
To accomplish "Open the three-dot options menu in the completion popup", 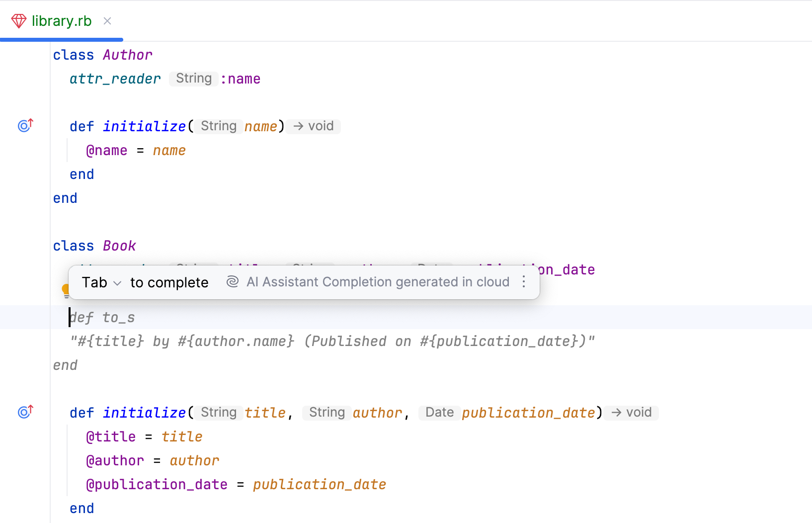I will (523, 282).
